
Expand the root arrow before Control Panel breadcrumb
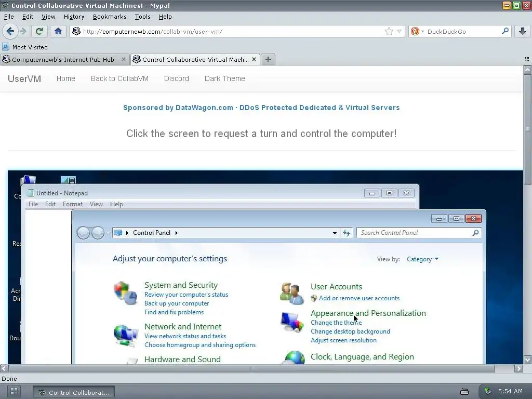[127, 233]
